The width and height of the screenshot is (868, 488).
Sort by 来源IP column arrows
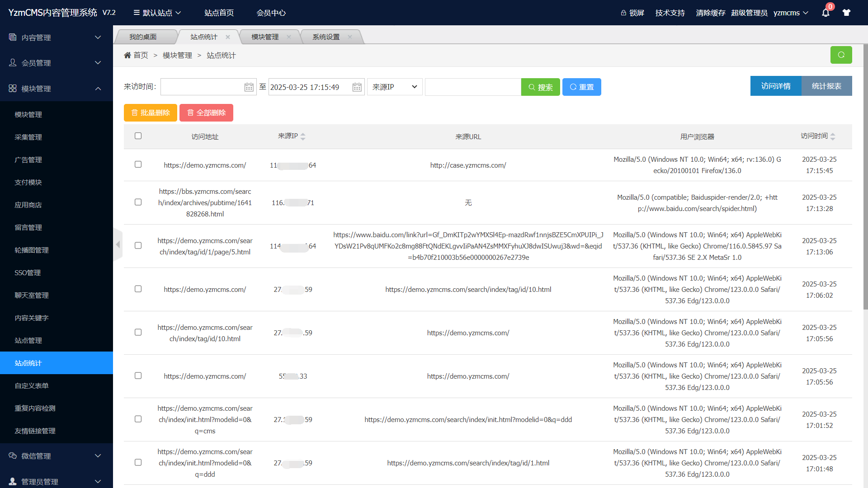303,136
